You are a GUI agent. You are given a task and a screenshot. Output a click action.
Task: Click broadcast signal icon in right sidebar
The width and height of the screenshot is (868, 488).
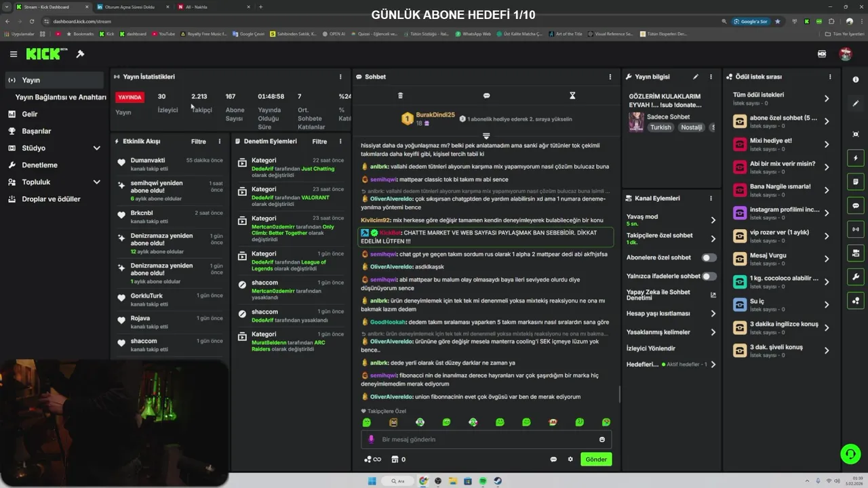[856, 229]
